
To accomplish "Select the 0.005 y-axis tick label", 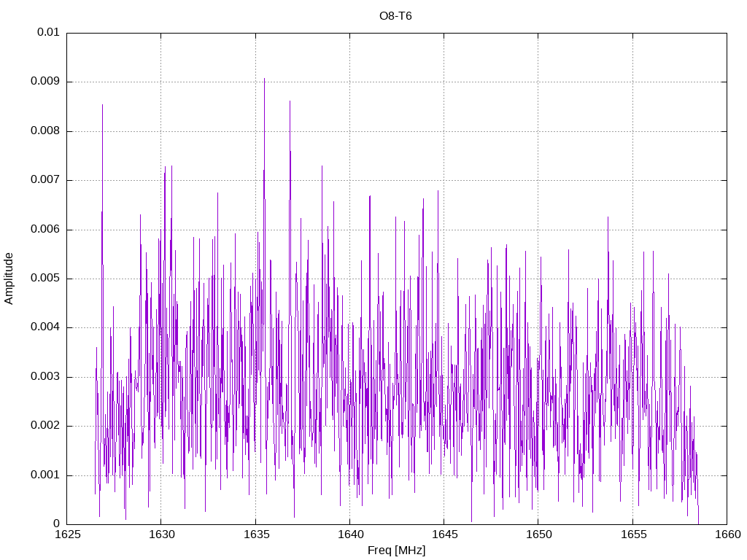I will coord(45,279).
